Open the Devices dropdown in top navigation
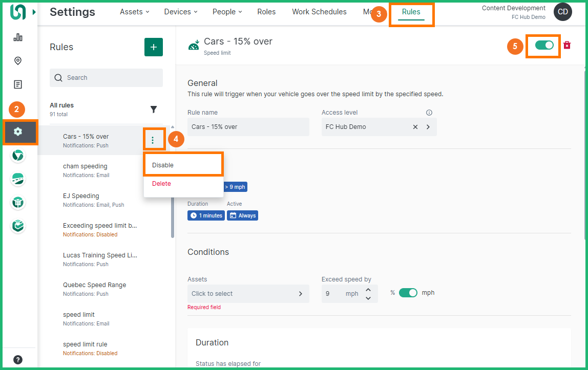Image resolution: width=588 pixels, height=370 pixels. point(181,12)
